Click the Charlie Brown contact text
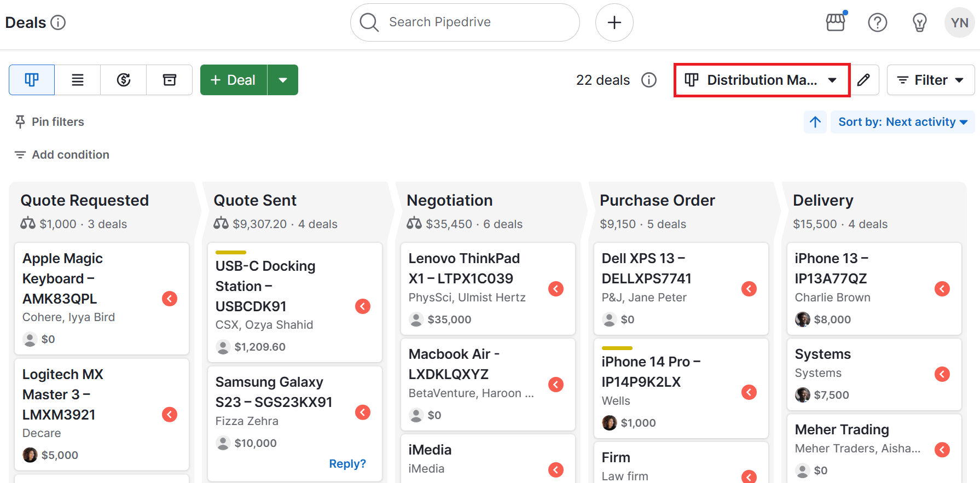980x483 pixels. click(x=833, y=298)
